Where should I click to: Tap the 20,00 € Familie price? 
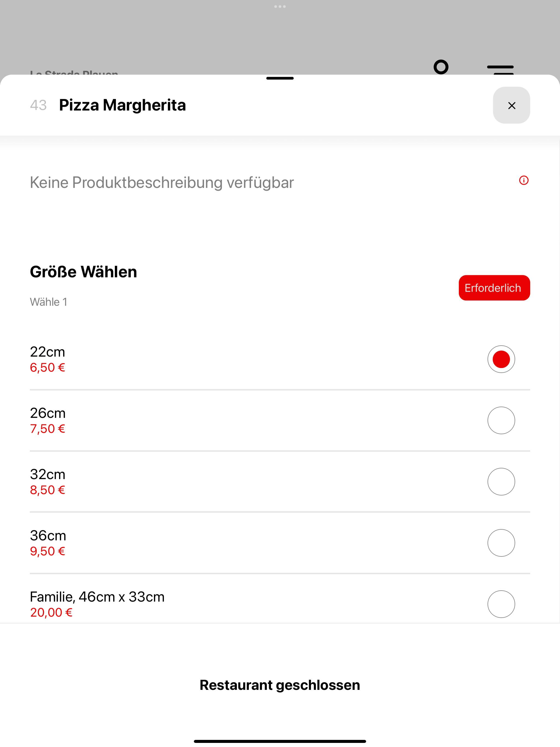tap(51, 612)
